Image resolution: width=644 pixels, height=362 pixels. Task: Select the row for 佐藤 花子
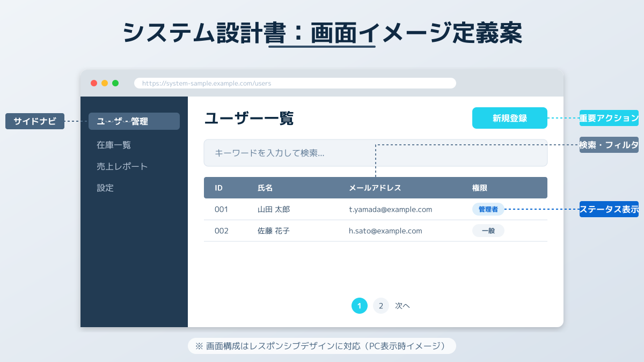click(376, 231)
